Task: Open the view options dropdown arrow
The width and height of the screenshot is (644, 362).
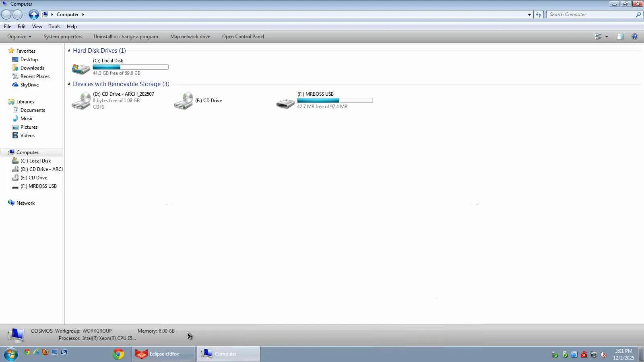Action: coord(607,37)
